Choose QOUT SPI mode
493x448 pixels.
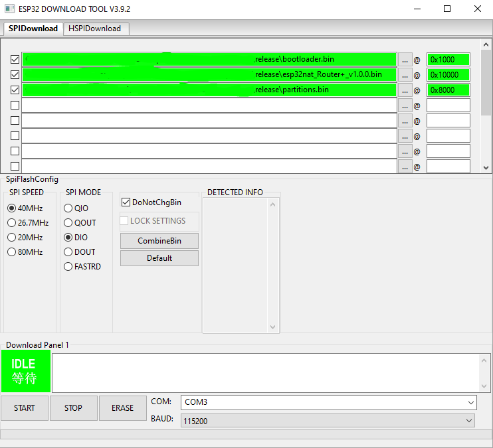pos(80,223)
